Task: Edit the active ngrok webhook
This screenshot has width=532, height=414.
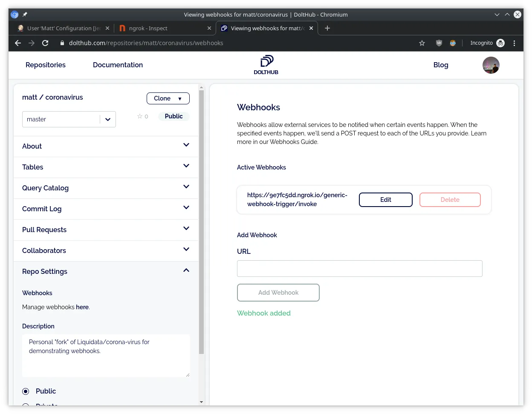Action: point(385,199)
